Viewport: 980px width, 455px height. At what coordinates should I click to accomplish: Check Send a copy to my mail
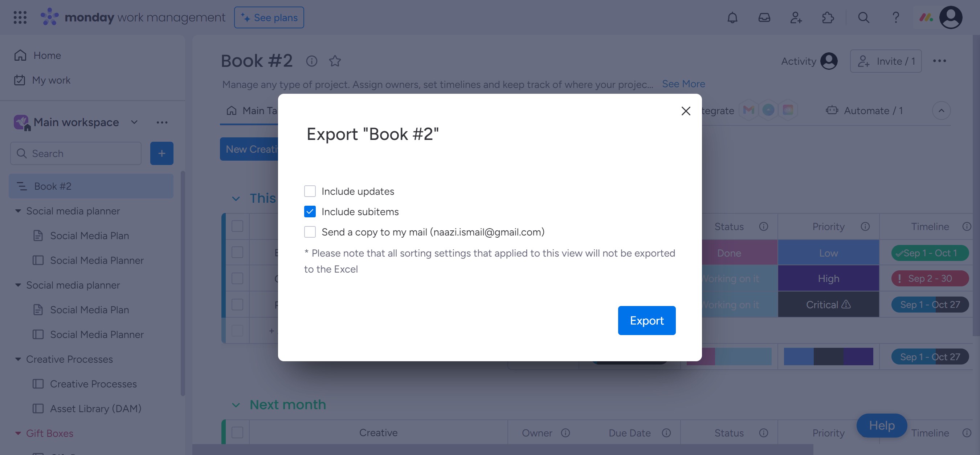pyautogui.click(x=310, y=232)
